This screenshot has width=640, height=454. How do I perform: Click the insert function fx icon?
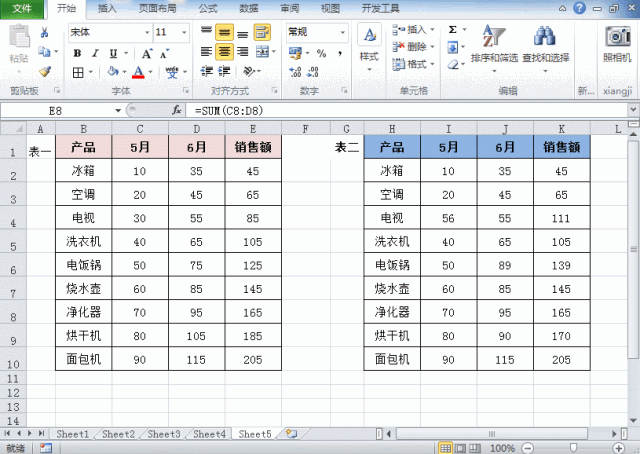coord(177,109)
